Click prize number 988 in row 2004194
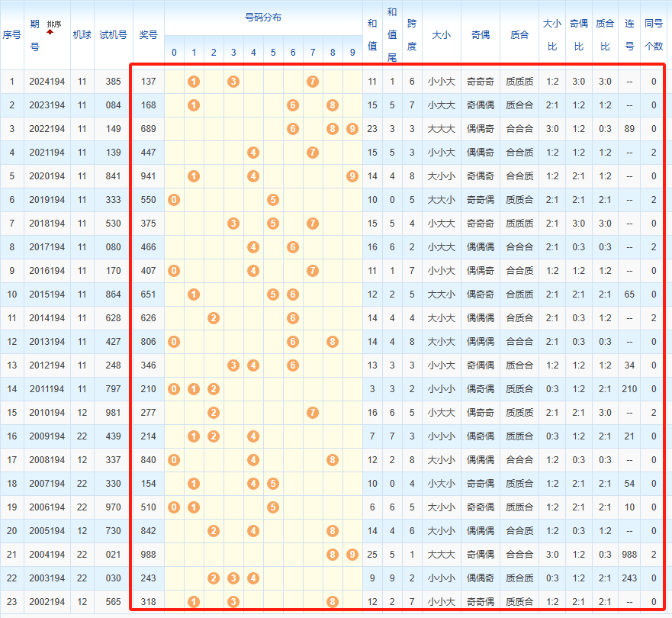This screenshot has width=672, height=618. point(149,555)
